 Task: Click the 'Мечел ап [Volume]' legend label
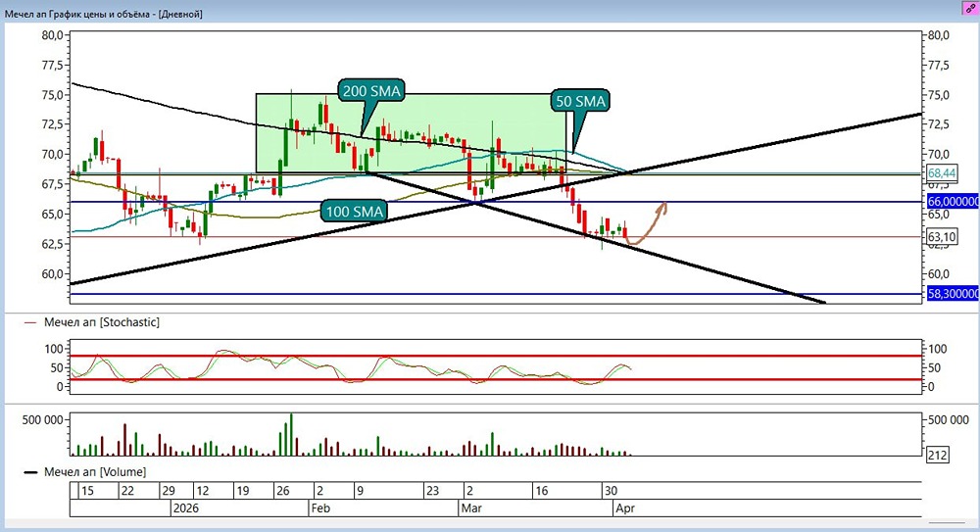pyautogui.click(x=95, y=472)
